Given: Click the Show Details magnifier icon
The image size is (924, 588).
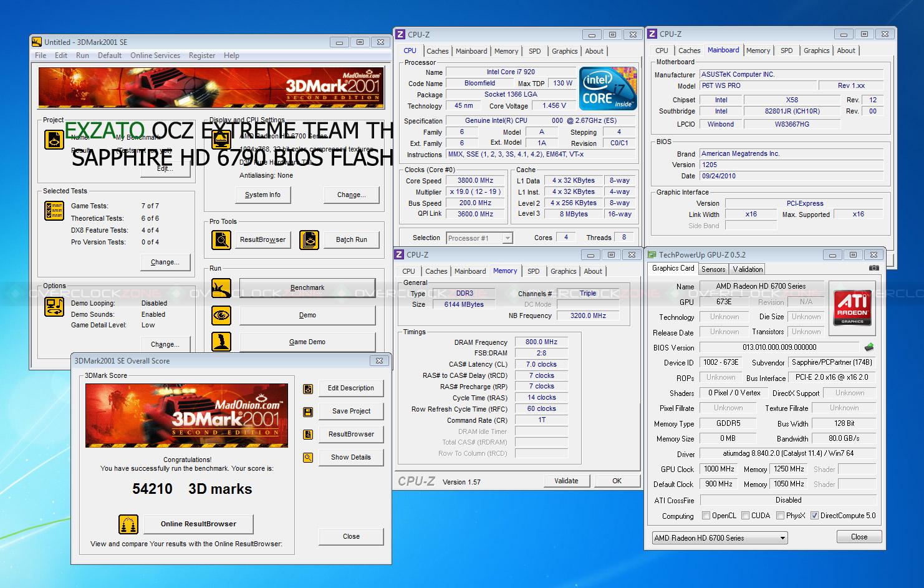Looking at the screenshot, I should click(x=308, y=458).
